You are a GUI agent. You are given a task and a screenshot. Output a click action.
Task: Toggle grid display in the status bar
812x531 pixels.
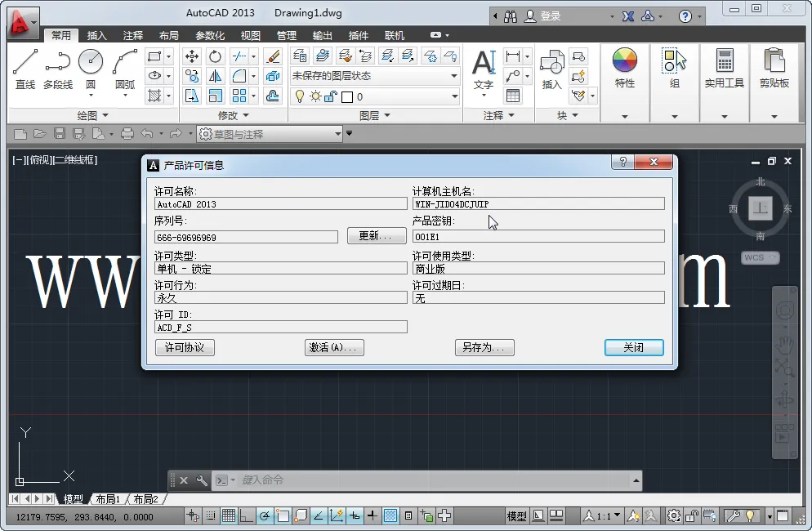(x=228, y=515)
